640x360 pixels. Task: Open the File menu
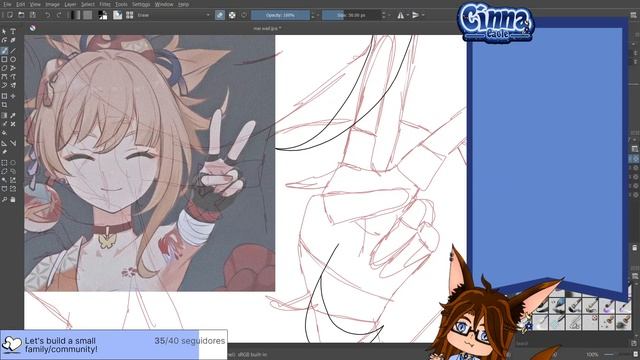pyautogui.click(x=7, y=4)
